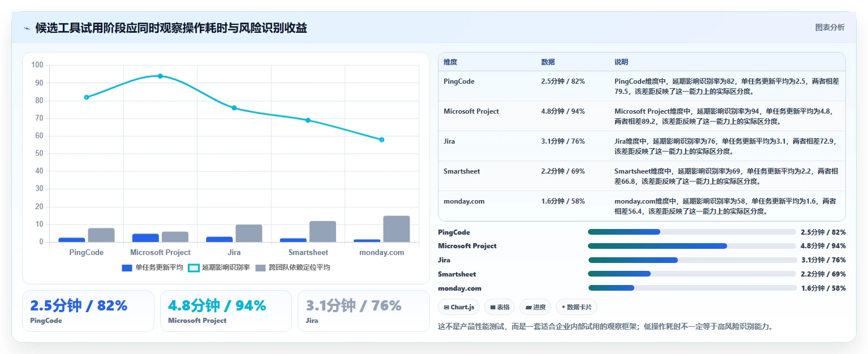The image size is (868, 354).
Task: Click the 数据卡片 chip
Action: pos(577,307)
